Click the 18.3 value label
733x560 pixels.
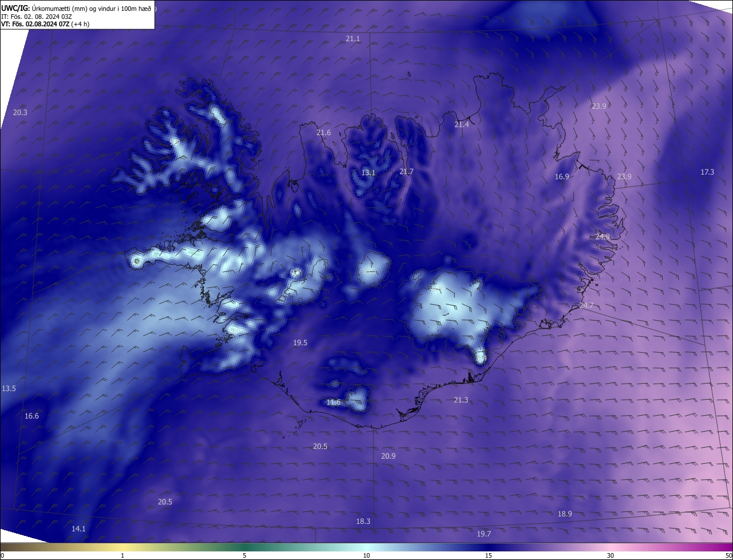(363, 522)
